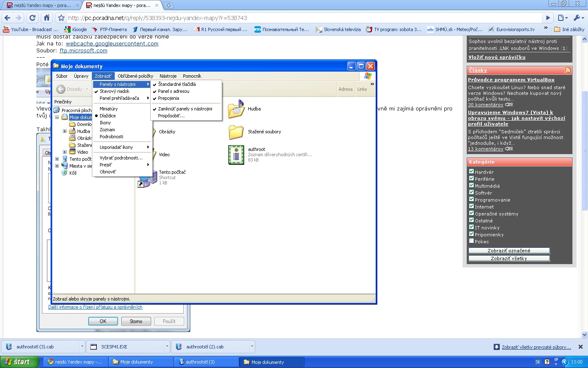
Task: Switch to the authrootstl (3) taskbar window
Action: click(x=206, y=362)
